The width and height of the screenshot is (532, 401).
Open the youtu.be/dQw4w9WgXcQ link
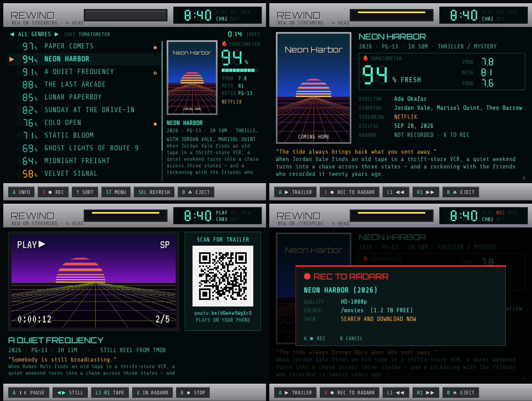pyautogui.click(x=223, y=313)
